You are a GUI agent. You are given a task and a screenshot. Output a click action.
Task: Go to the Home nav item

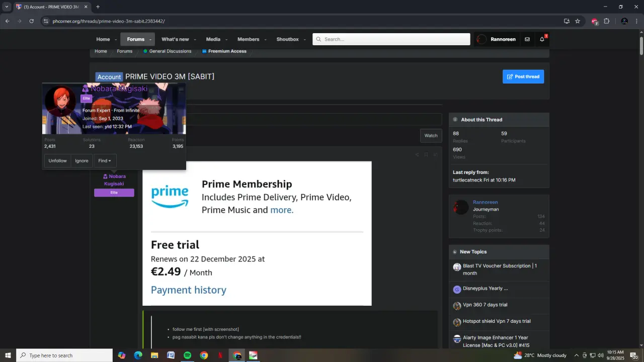(x=103, y=39)
